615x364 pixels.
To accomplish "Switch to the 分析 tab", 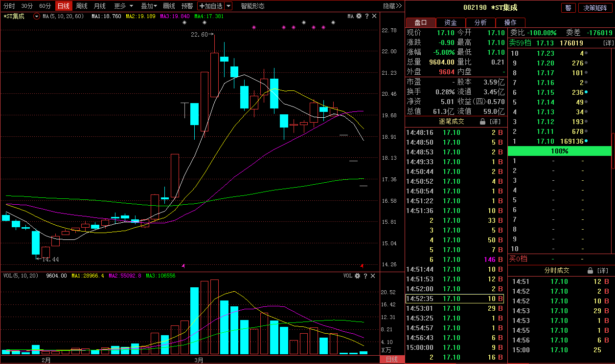I will click(x=480, y=22).
